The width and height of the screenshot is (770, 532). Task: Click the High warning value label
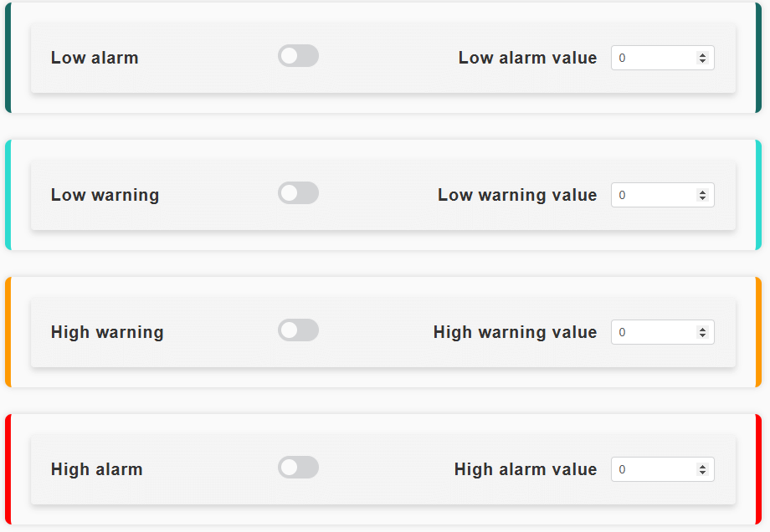tap(515, 332)
